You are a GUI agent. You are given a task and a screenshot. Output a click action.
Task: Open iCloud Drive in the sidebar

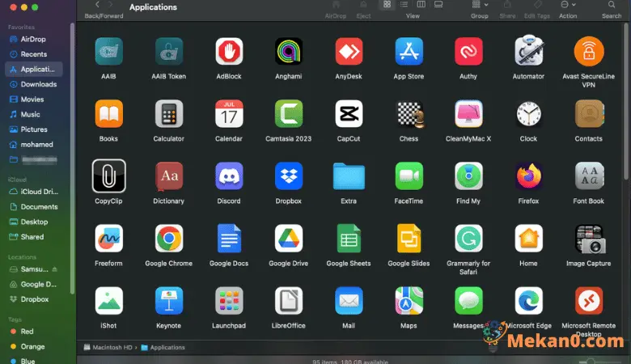coord(34,192)
